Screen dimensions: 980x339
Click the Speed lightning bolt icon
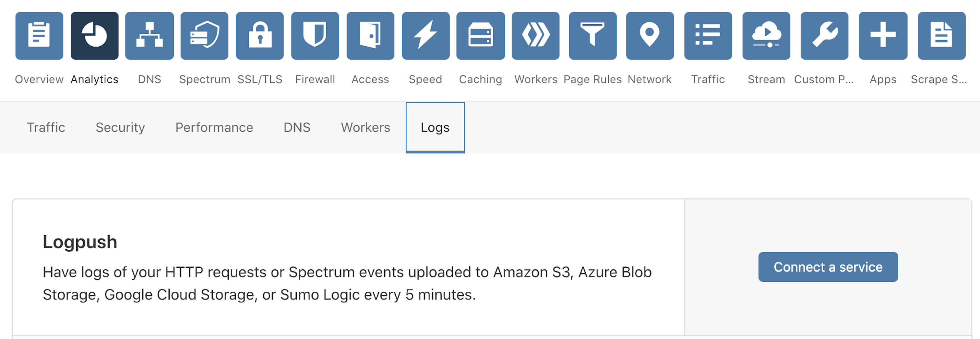(x=426, y=35)
